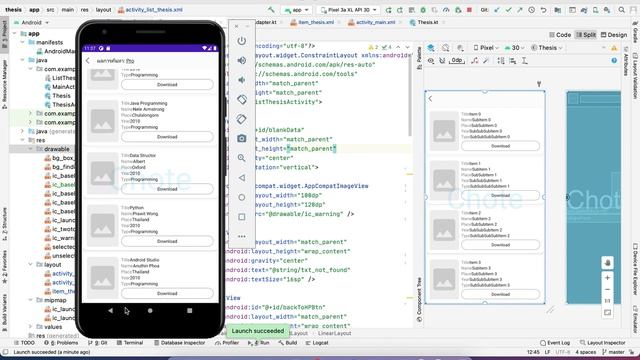The height and width of the screenshot is (360, 640).
Task: Click the emulator toolbar back triangle
Action: click(x=242, y=178)
